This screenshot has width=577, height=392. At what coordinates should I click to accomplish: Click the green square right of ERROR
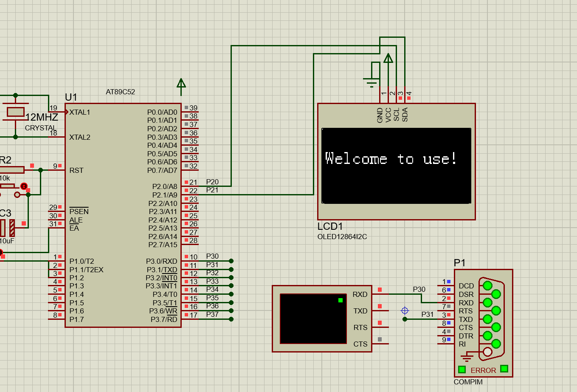click(x=504, y=369)
